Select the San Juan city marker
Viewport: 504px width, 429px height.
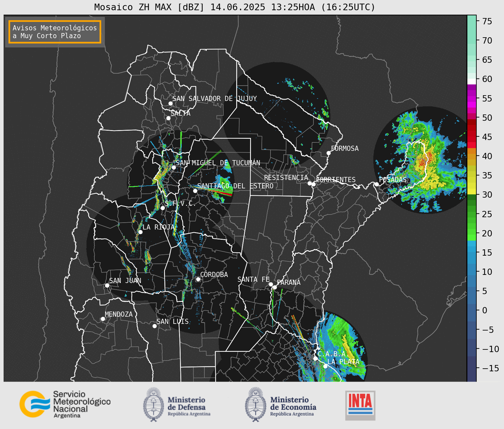click(x=107, y=285)
